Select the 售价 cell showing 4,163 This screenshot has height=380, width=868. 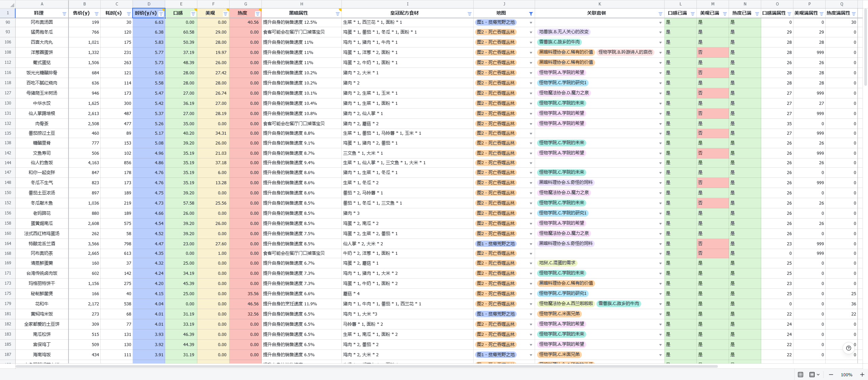point(84,163)
